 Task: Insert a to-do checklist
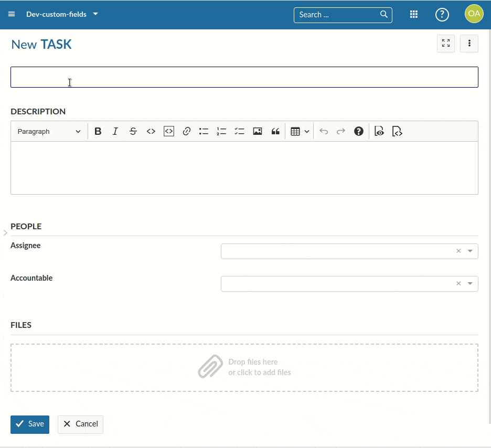(x=239, y=132)
